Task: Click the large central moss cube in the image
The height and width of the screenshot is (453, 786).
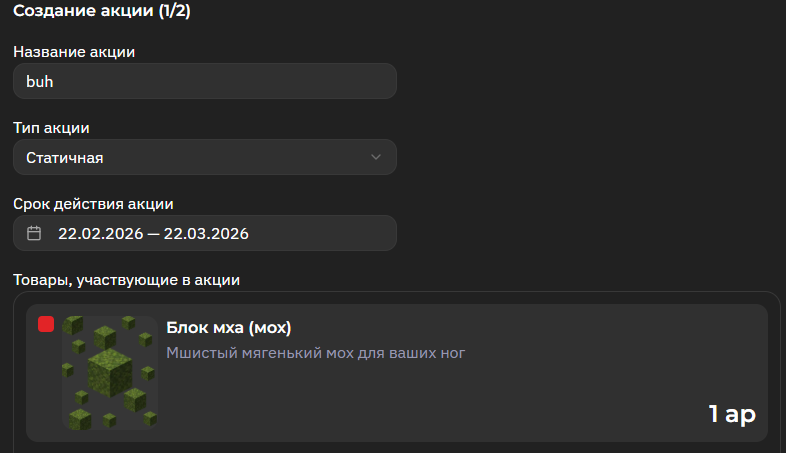Action: [109, 372]
